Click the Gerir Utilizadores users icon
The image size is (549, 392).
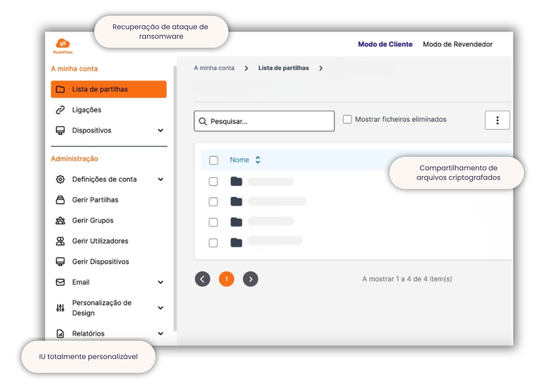[x=60, y=241]
